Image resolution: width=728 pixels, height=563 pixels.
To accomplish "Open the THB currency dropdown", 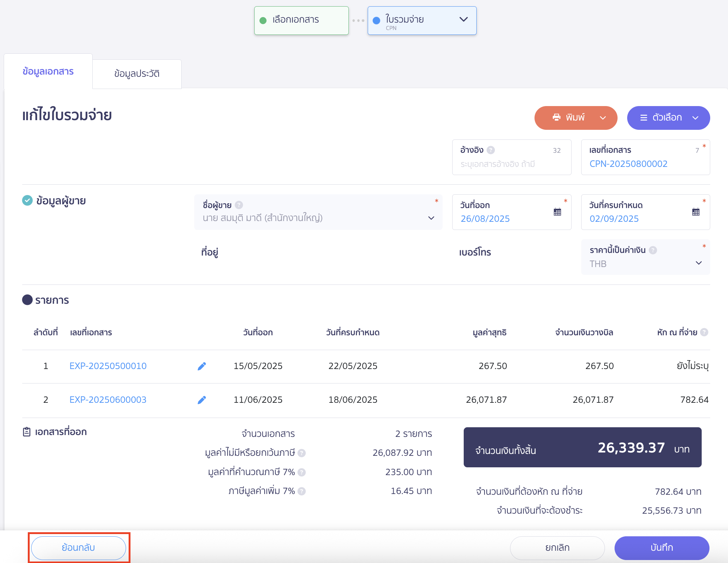I will (x=645, y=257).
